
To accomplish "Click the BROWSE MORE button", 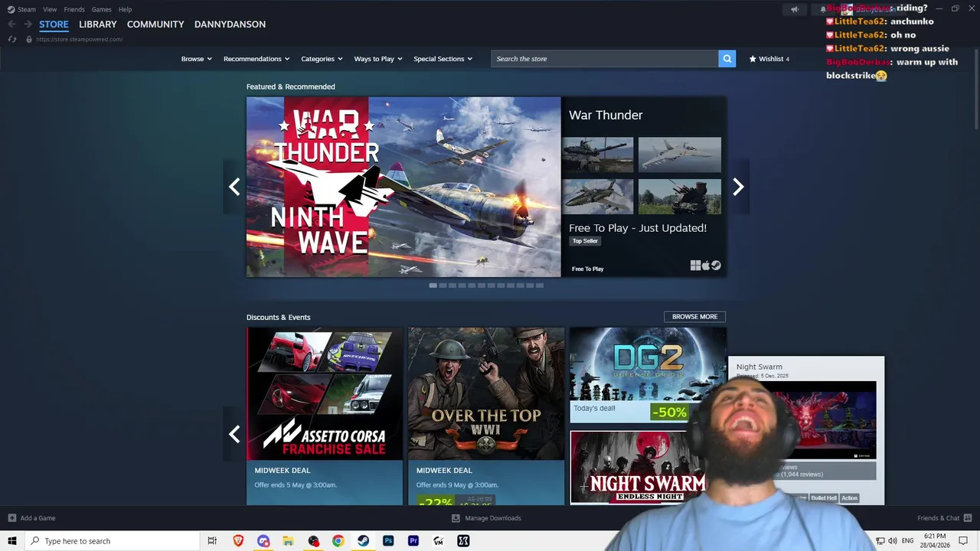I will click(694, 317).
